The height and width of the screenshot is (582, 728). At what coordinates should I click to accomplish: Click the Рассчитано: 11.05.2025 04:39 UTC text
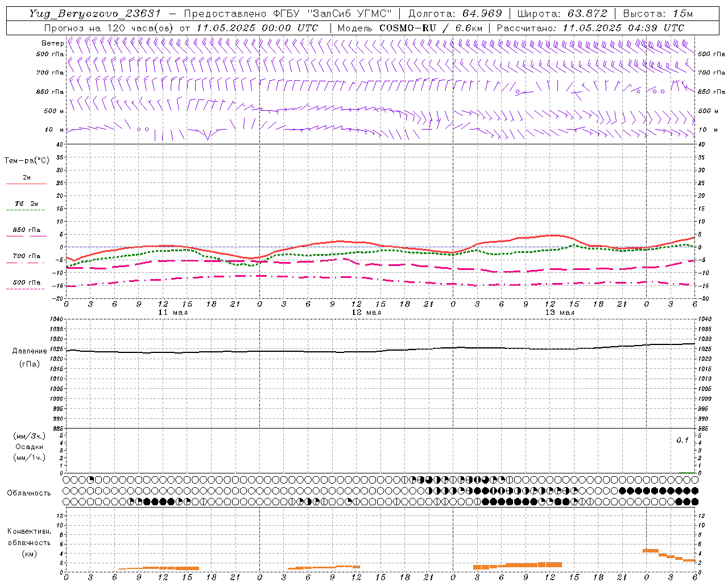[x=590, y=28]
